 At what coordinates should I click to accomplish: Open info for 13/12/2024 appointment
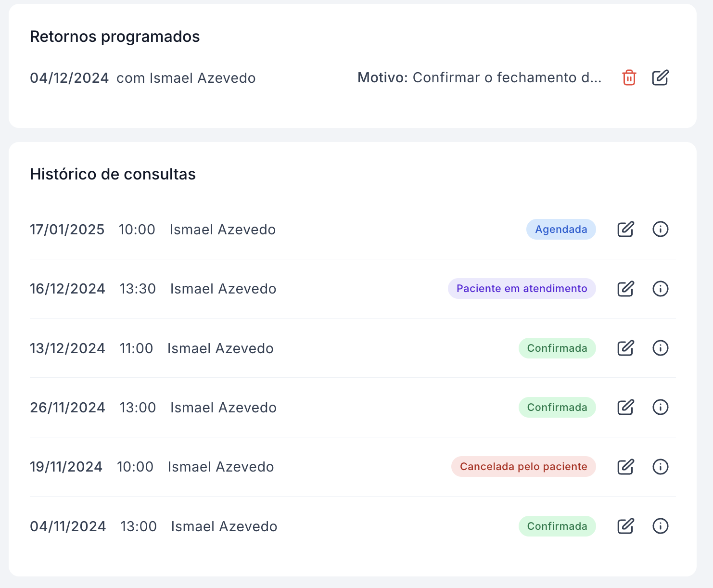pos(660,348)
